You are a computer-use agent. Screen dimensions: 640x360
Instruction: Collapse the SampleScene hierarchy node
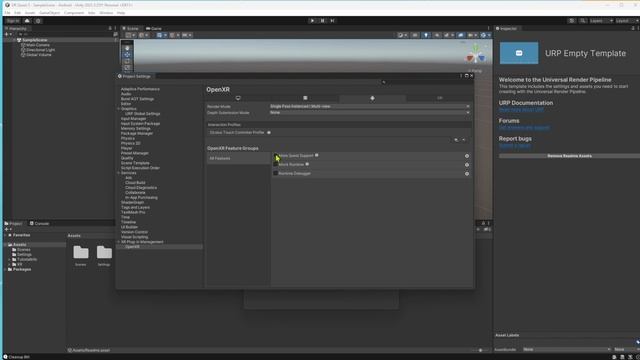coord(14,40)
